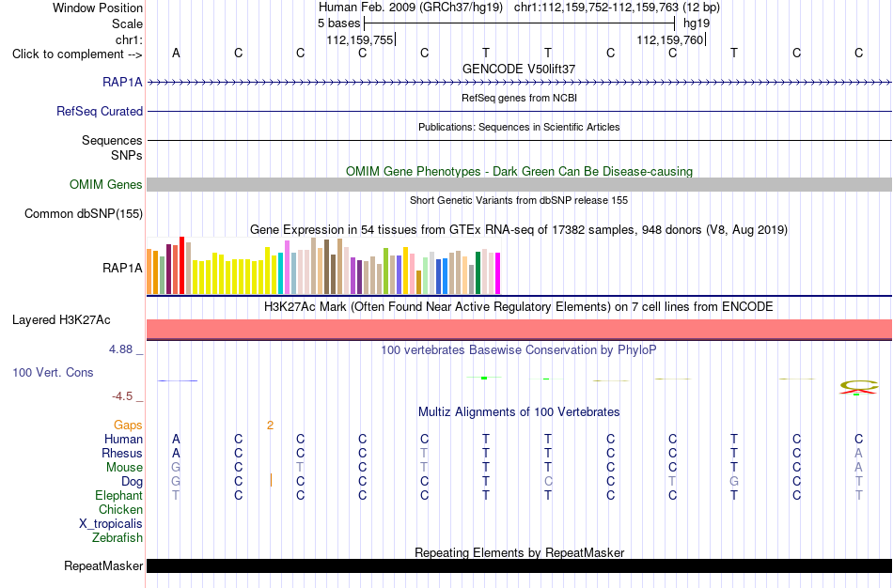Click the Window Position label
The height and width of the screenshot is (588, 893).
[98, 8]
